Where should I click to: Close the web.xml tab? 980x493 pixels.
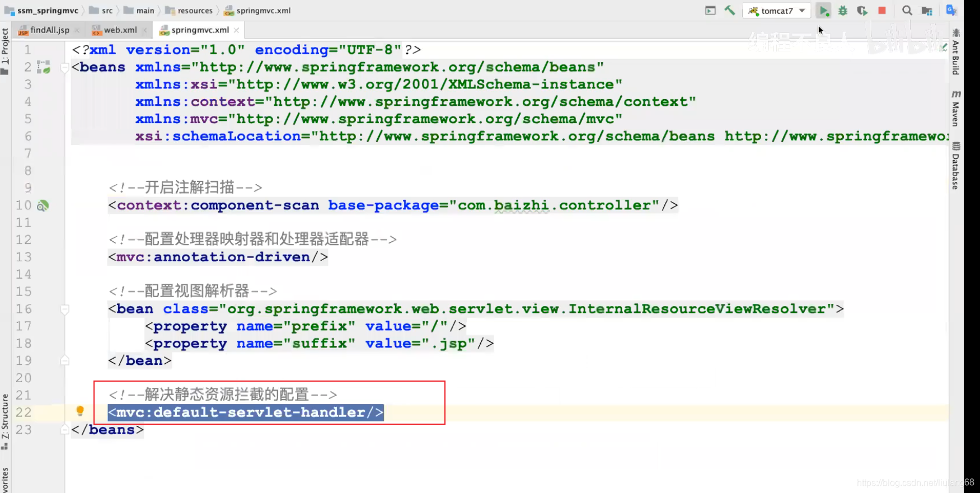coord(144,30)
